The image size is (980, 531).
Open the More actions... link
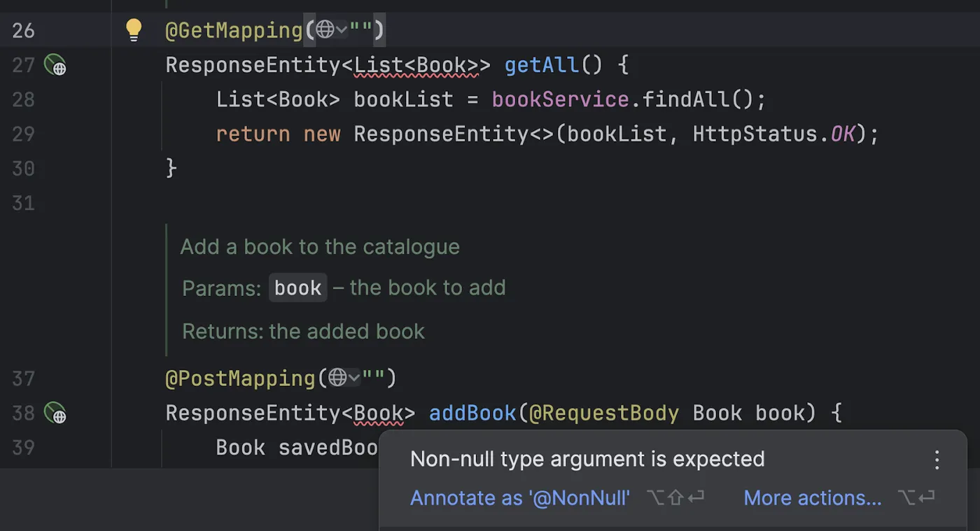point(812,498)
